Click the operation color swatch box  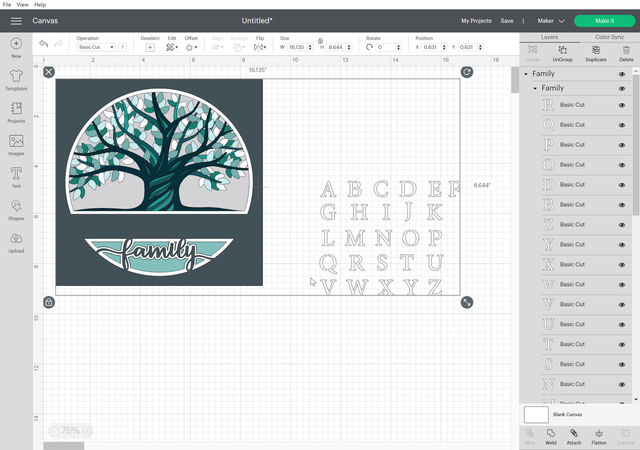122,47
